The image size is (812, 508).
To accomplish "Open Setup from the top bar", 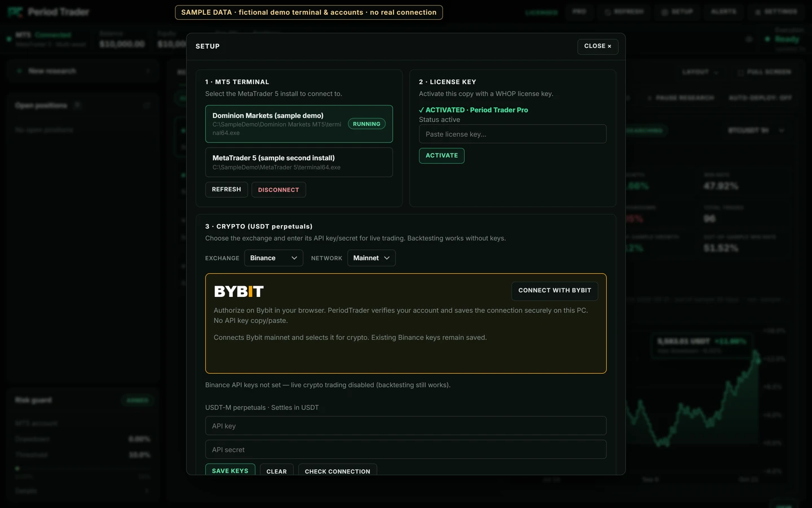I will click(x=677, y=12).
